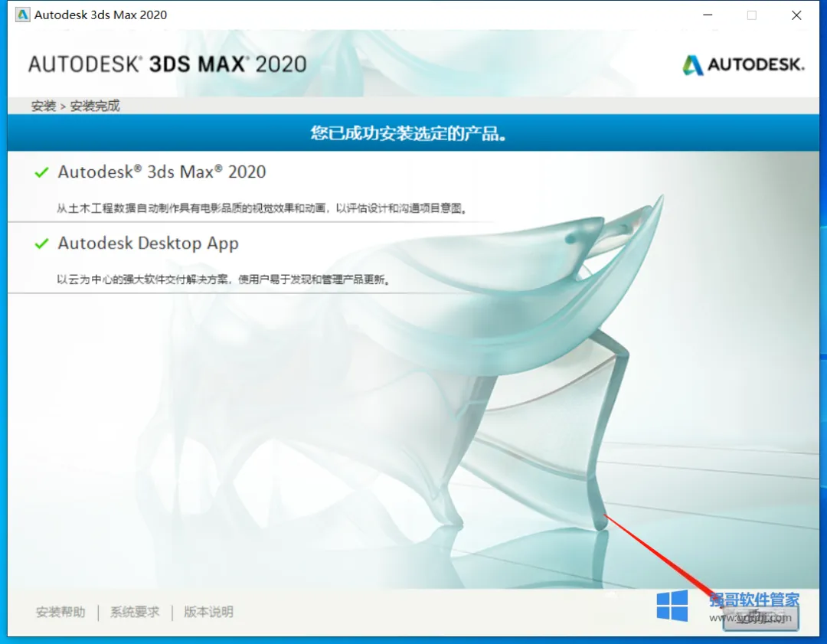The height and width of the screenshot is (644, 827).
Task: Click the 安装 breadcrumb item
Action: click(43, 106)
